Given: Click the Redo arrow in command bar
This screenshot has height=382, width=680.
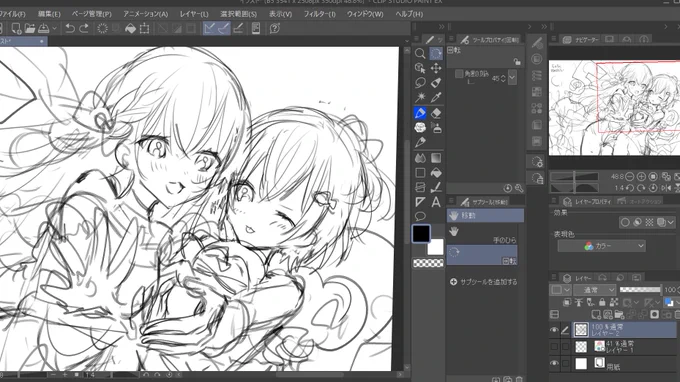Looking at the screenshot, I should click(84, 29).
